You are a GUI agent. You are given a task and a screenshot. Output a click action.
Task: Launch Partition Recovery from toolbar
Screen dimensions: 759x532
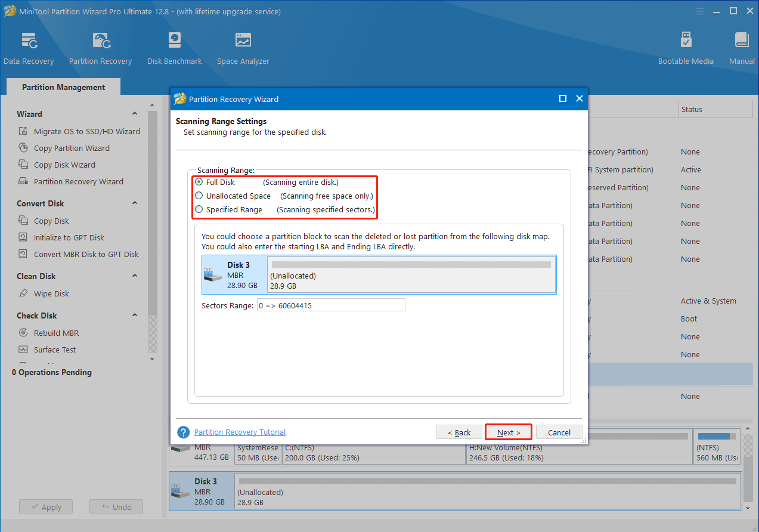(x=100, y=49)
